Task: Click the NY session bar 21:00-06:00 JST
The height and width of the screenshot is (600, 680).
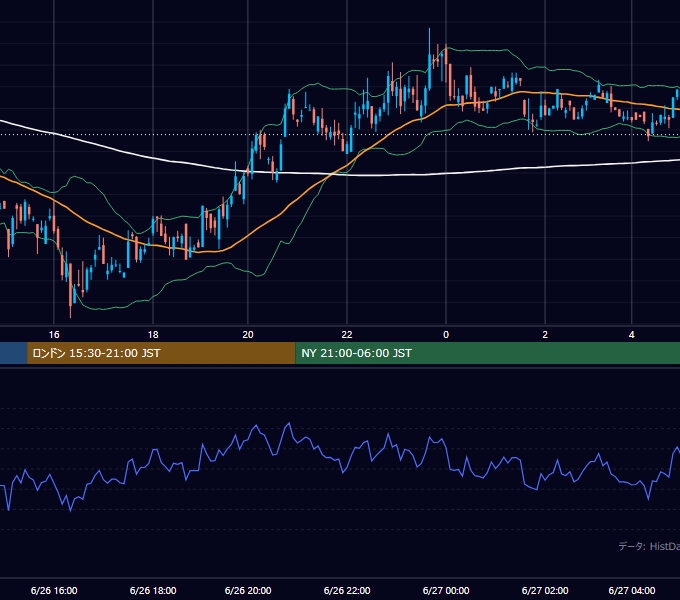Action: tap(487, 353)
